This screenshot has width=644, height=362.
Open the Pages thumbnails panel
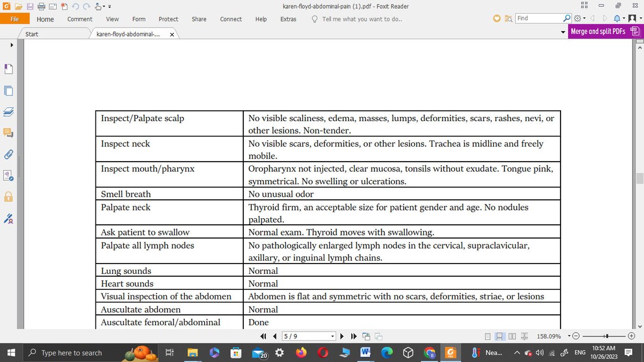pyautogui.click(x=8, y=91)
